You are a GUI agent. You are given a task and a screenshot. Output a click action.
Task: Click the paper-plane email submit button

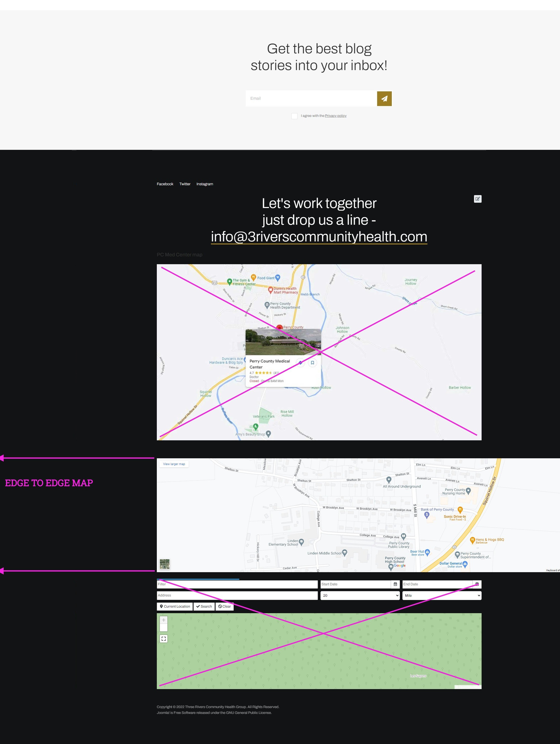point(384,98)
